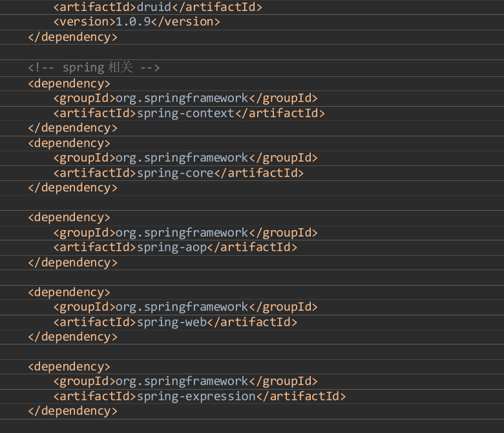Image resolution: width=504 pixels, height=433 pixels.
Task: Click the comment "<!-- spring 相关 -->"
Action: click(x=94, y=67)
